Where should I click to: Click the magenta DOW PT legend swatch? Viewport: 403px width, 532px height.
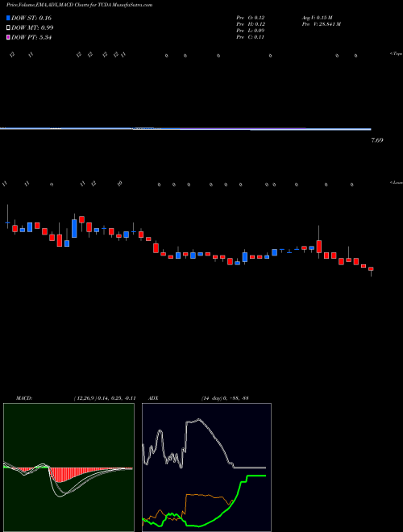coord(9,37)
